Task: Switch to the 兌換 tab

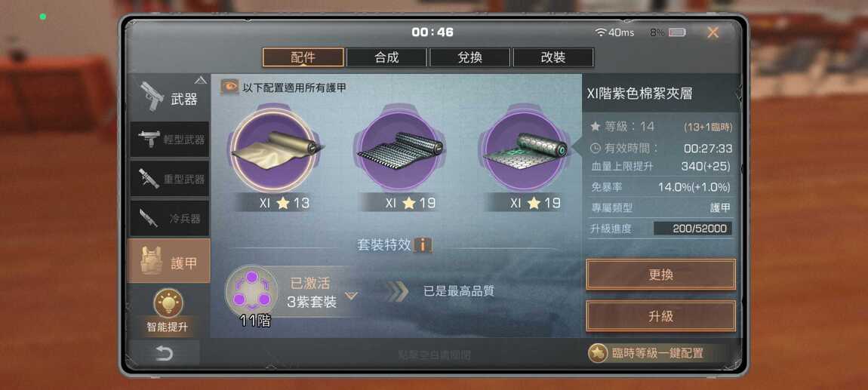Action: click(469, 57)
